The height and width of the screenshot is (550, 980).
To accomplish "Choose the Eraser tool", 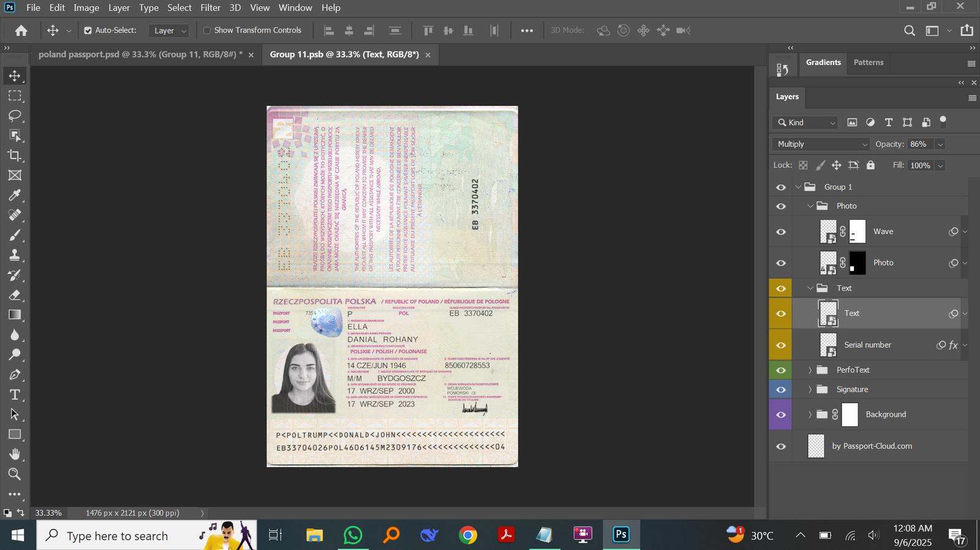I will coord(15,295).
